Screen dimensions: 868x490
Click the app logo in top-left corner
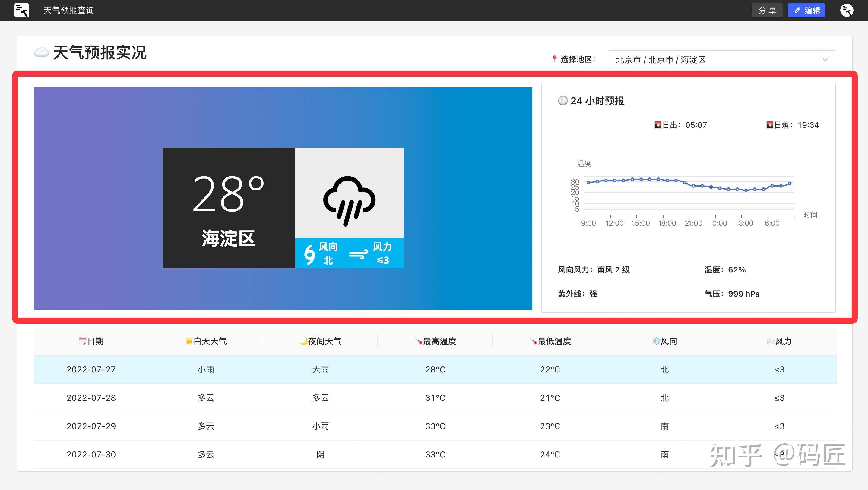(22, 11)
